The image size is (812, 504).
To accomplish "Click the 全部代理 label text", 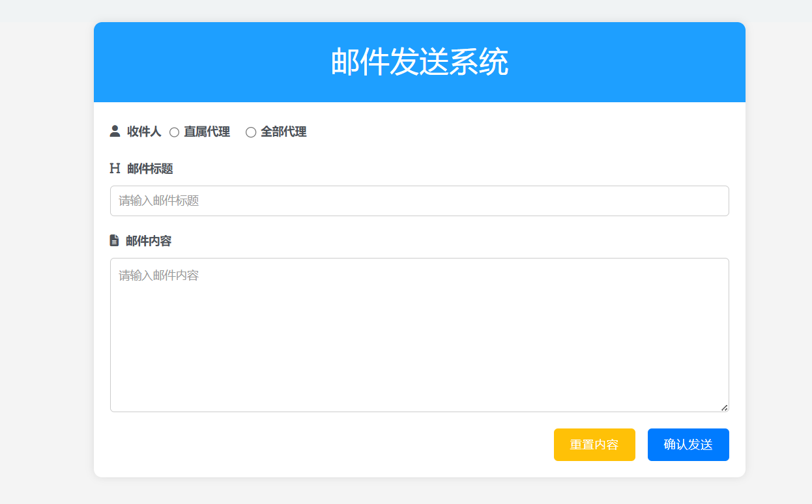I will [x=283, y=132].
